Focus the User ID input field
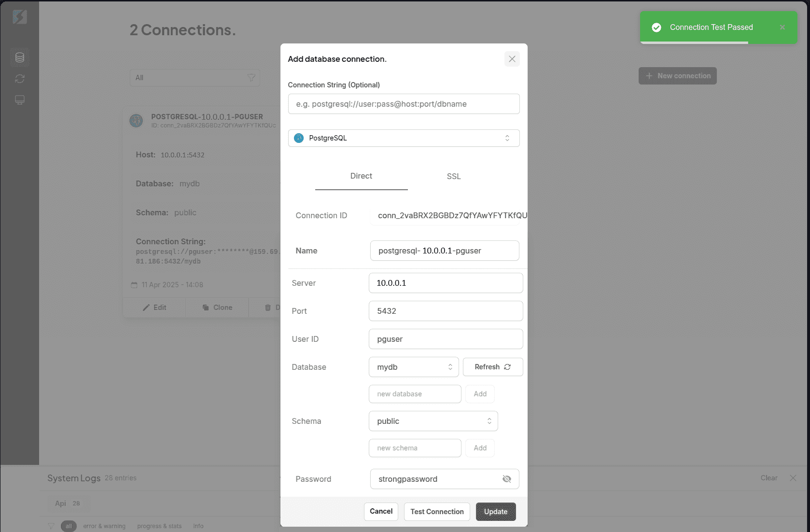 pyautogui.click(x=446, y=339)
